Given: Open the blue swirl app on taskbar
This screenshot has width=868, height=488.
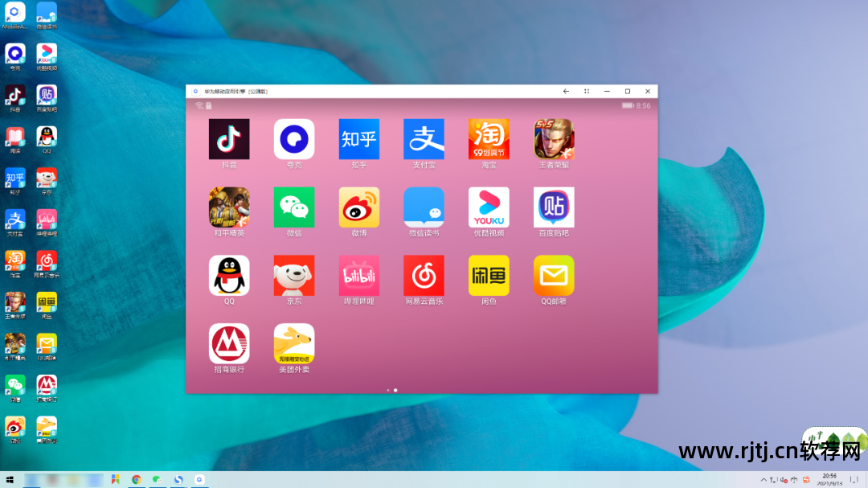Looking at the screenshot, I should tap(178, 480).
